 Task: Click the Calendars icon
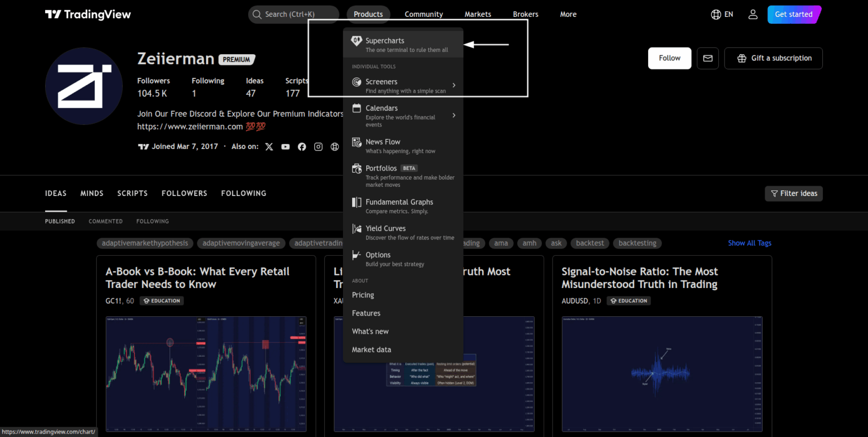(357, 108)
